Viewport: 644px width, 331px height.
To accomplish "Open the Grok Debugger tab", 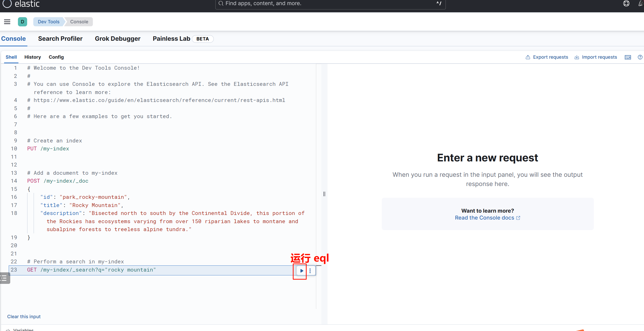I will pos(118,39).
